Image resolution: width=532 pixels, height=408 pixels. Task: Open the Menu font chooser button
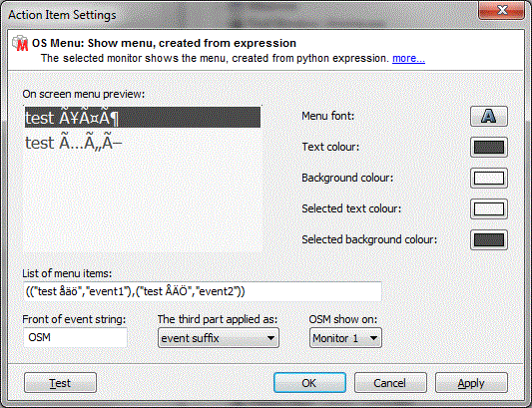pos(488,117)
